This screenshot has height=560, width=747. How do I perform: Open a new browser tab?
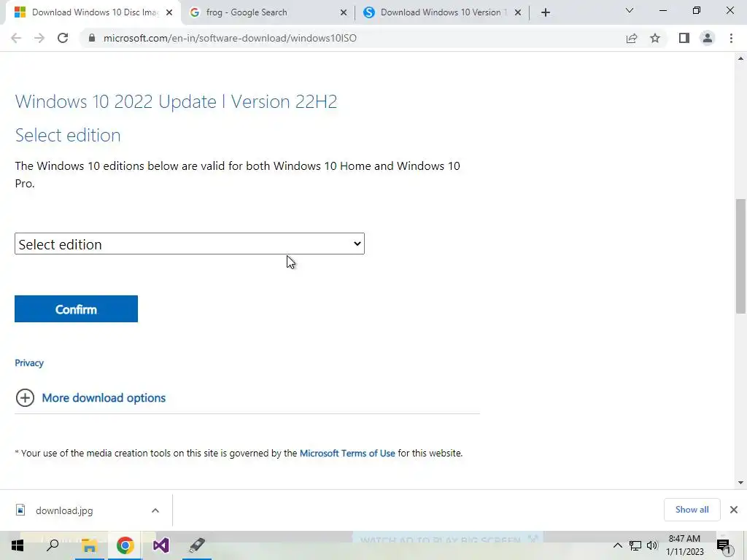coord(546,12)
